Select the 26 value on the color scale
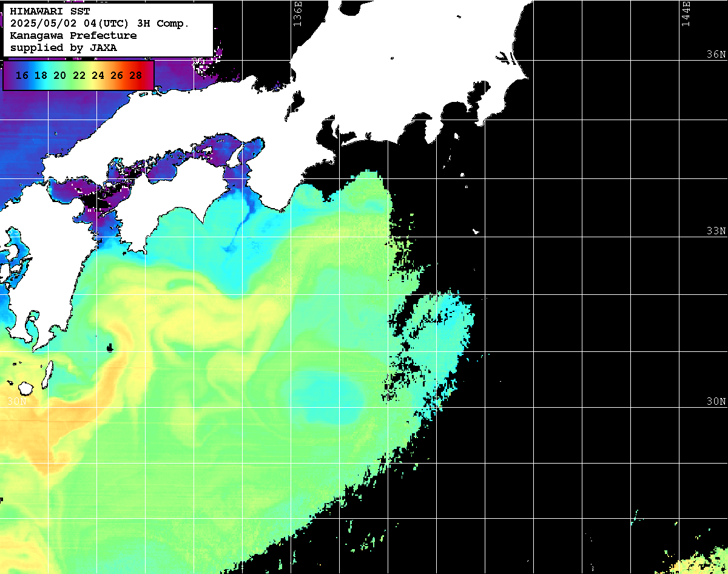Screen dimensions: 728x574 (x=116, y=76)
